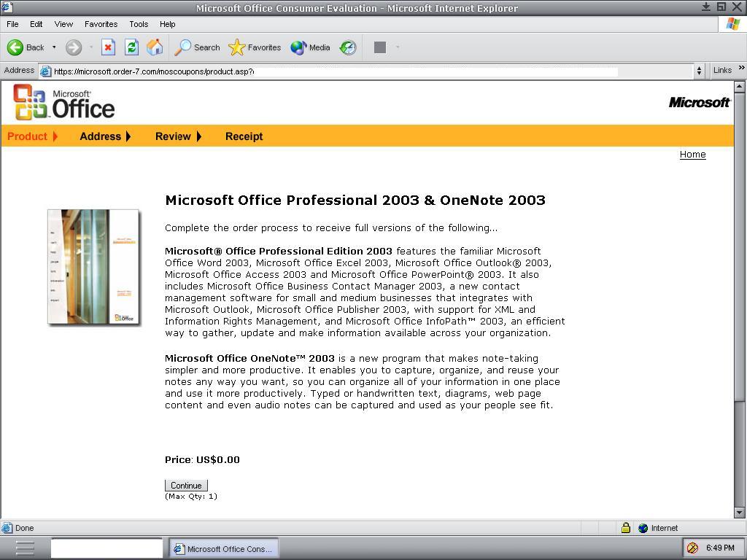Click the History icon on the toolbar
Viewport: 747px width, 560px height.
point(348,47)
